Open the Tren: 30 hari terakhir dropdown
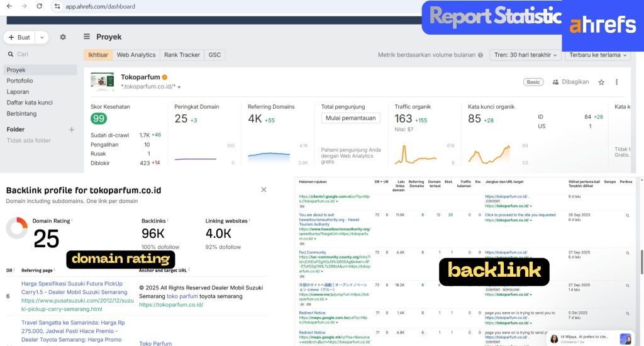The width and height of the screenshot is (644, 346). coord(526,55)
